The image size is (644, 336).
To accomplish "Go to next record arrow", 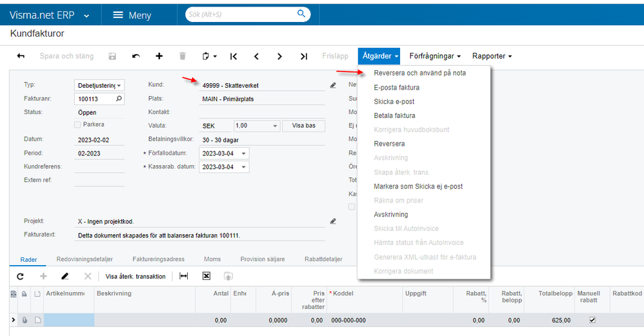I will pyautogui.click(x=279, y=56).
